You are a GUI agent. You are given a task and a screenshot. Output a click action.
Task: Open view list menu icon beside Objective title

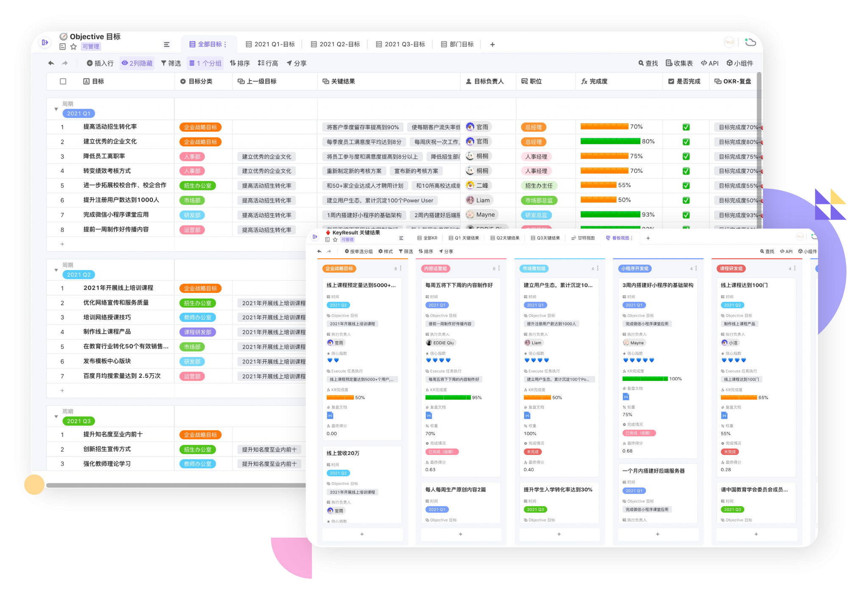click(x=167, y=45)
